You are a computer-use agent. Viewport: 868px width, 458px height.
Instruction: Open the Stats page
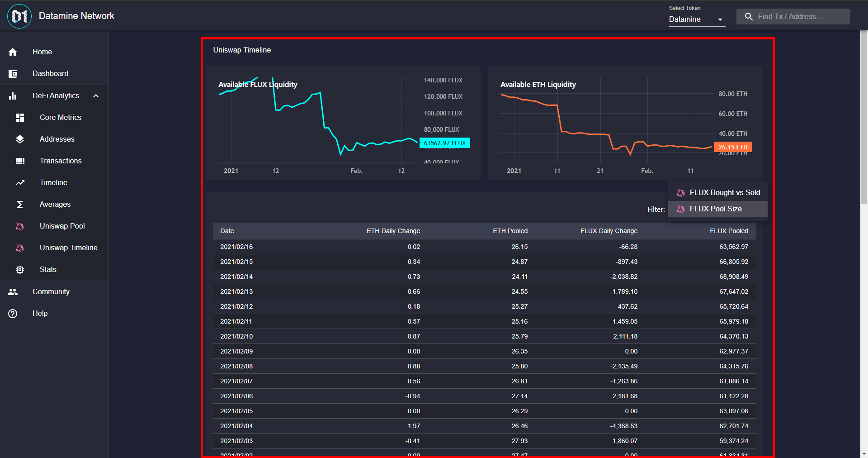tap(54, 270)
